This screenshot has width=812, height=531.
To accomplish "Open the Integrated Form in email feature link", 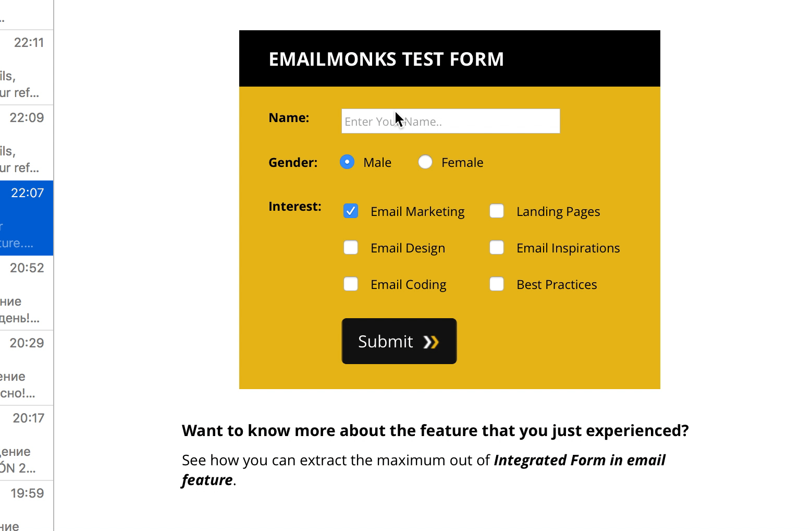I will [579, 461].
